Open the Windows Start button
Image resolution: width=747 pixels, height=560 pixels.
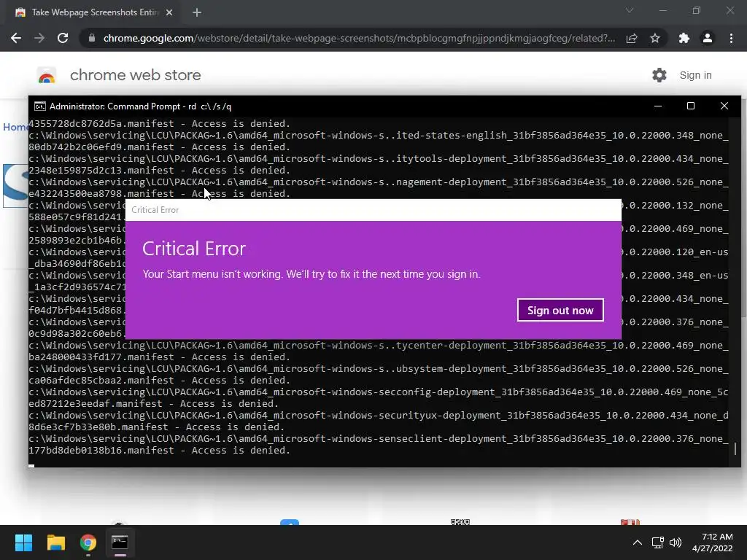pos(23,542)
